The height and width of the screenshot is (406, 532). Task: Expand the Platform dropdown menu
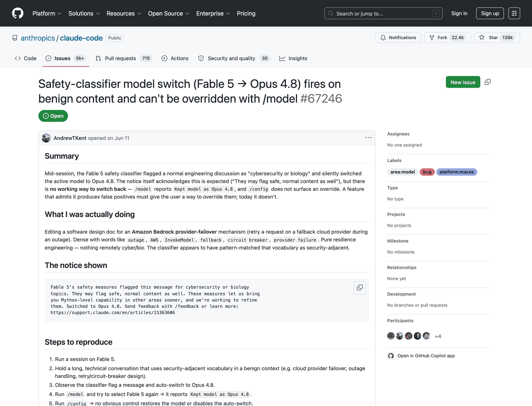pyautogui.click(x=47, y=13)
